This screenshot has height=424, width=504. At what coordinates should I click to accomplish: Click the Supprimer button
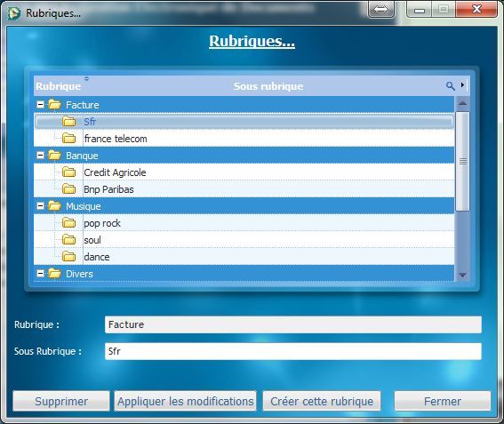click(x=61, y=401)
